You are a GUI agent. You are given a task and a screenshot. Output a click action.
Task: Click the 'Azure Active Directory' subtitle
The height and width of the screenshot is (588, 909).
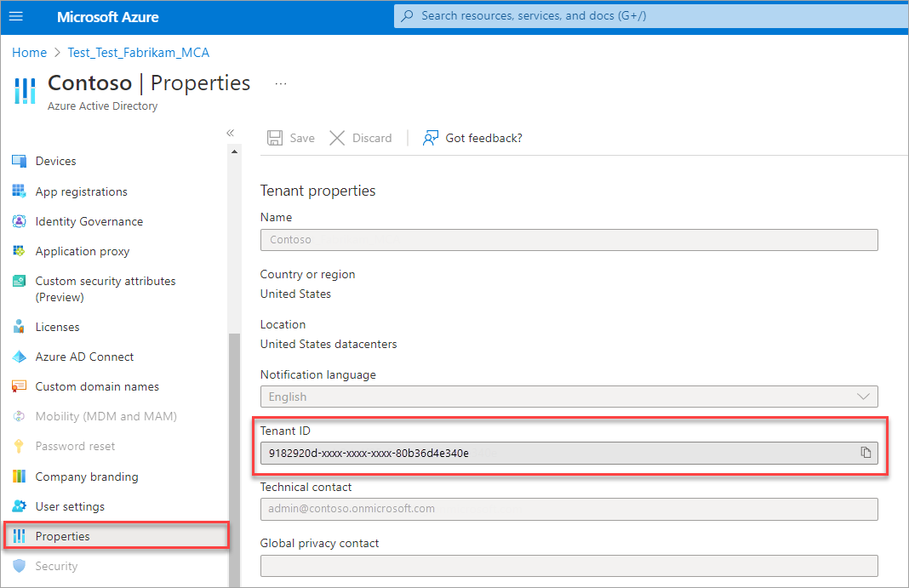(103, 106)
